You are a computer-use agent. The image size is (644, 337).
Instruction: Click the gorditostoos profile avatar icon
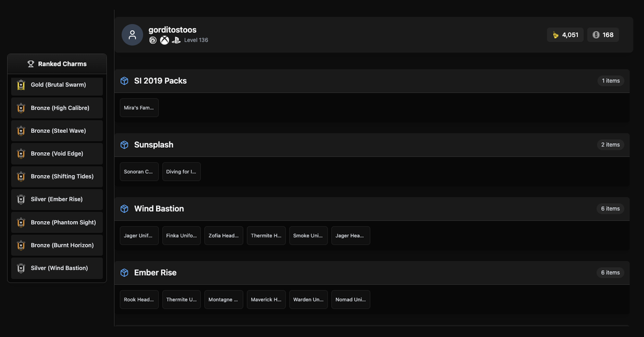tap(132, 35)
